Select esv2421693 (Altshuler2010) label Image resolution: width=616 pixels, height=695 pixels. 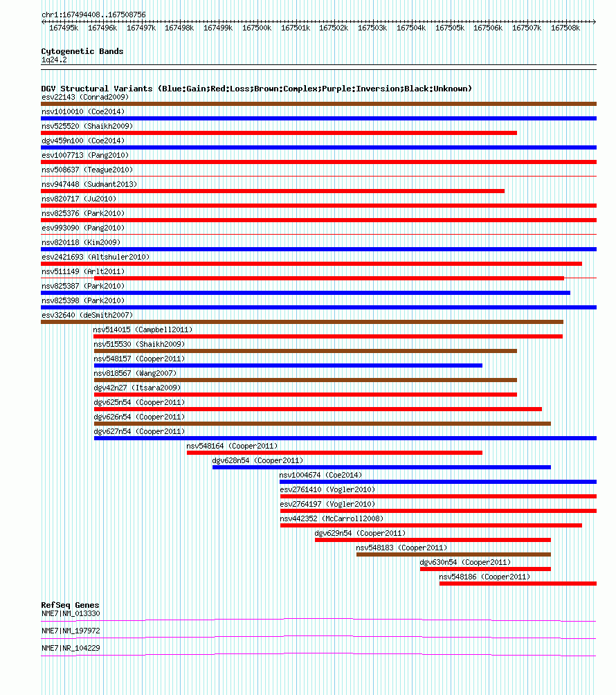(96, 257)
